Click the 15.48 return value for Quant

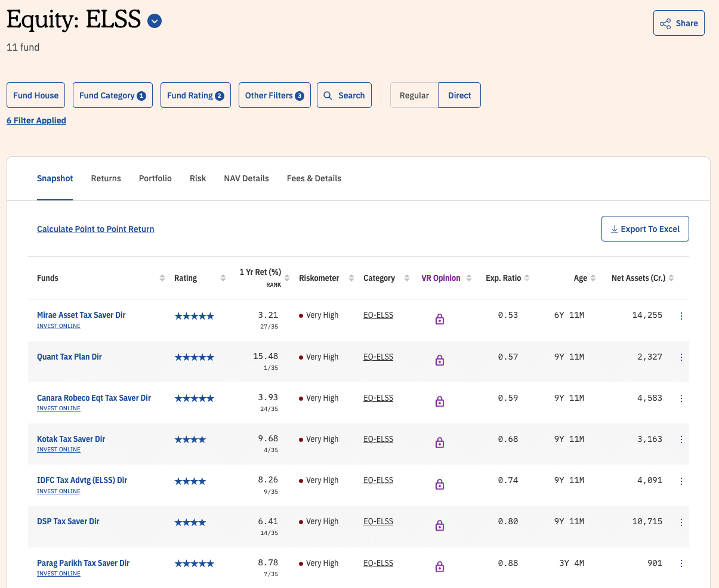(x=266, y=356)
